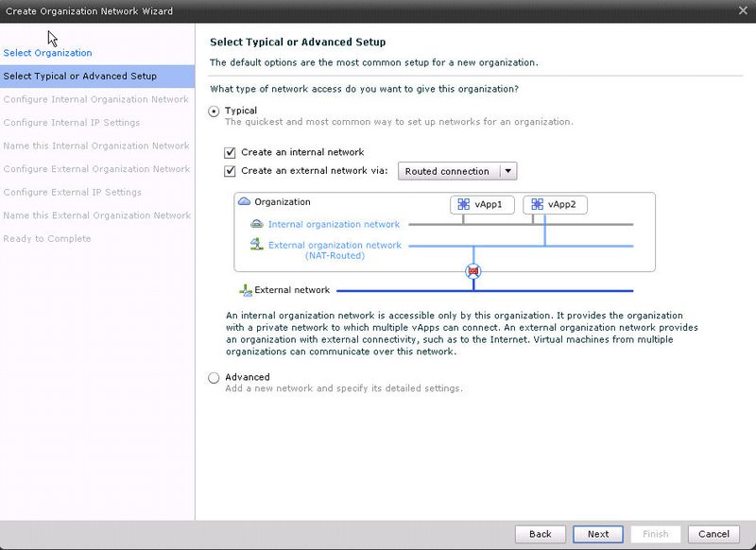
Task: Click the Organization label in diagram
Action: [283, 202]
